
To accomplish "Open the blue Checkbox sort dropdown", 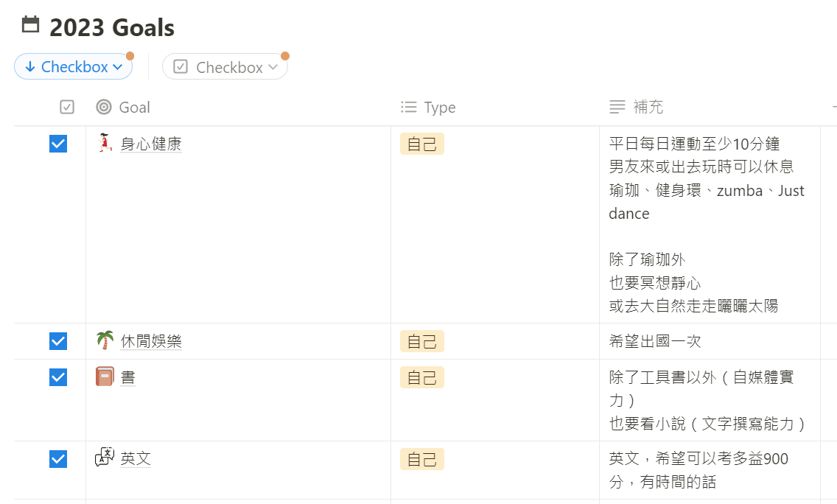I will [x=74, y=67].
